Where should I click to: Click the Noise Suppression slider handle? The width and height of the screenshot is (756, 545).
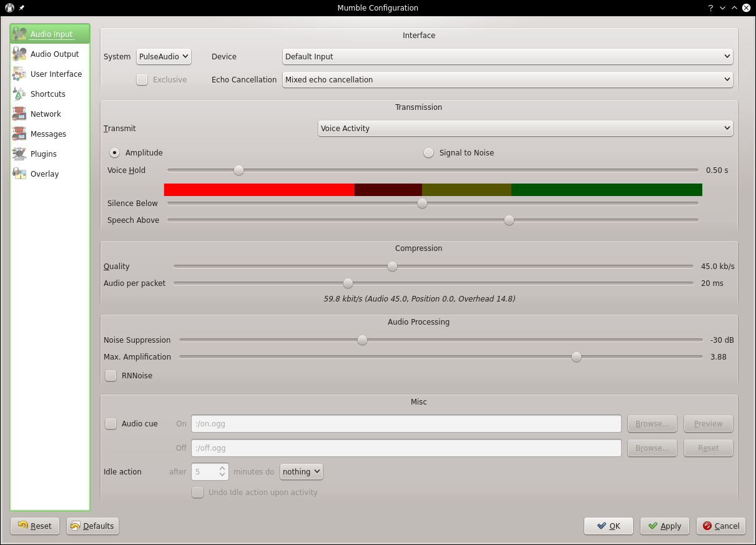click(x=363, y=340)
